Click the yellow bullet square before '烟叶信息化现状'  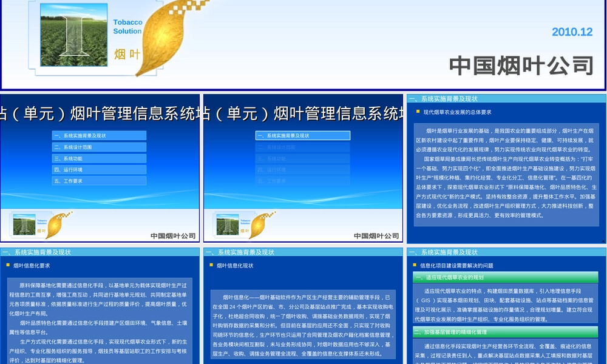coord(211,265)
